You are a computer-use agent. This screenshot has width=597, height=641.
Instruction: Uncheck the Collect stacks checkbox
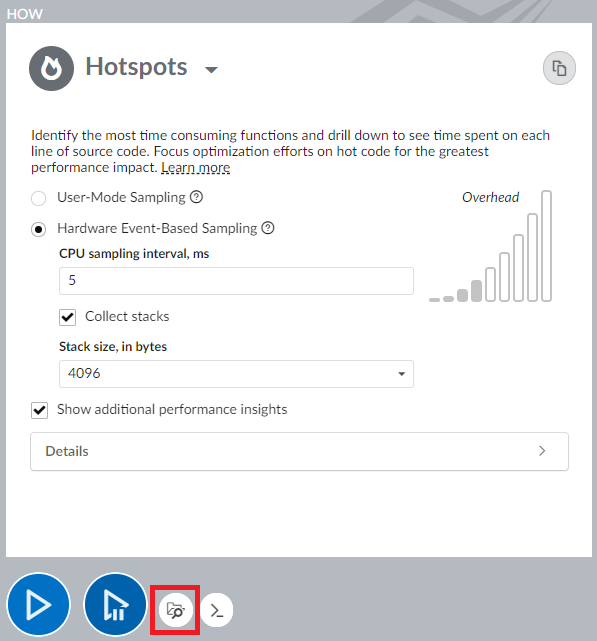(67, 317)
